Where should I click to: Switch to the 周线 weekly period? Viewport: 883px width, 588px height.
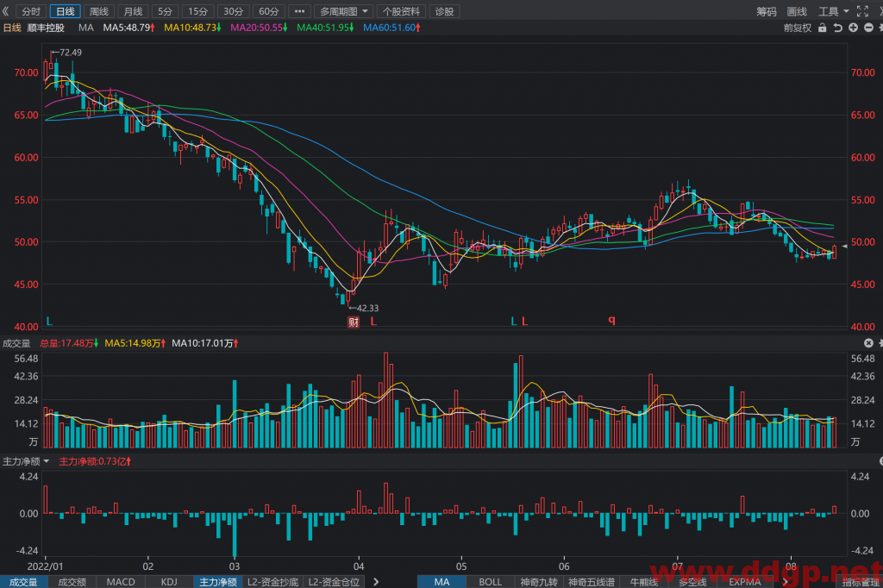(99, 11)
